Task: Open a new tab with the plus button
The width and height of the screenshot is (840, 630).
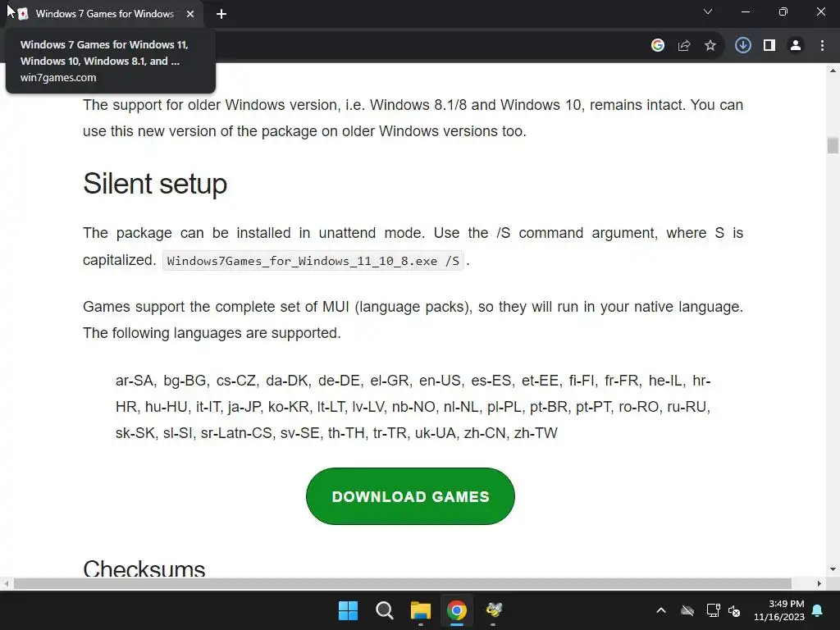Action: [221, 14]
